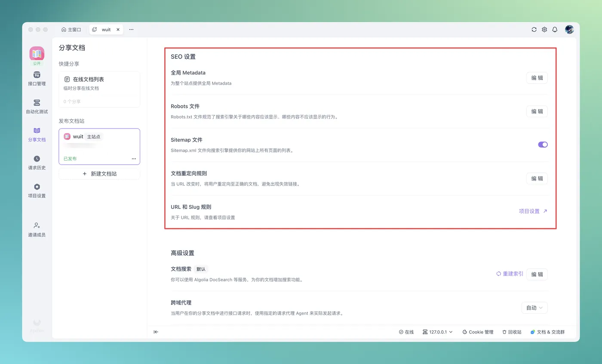Click the SEO 设置 heading

point(183,57)
